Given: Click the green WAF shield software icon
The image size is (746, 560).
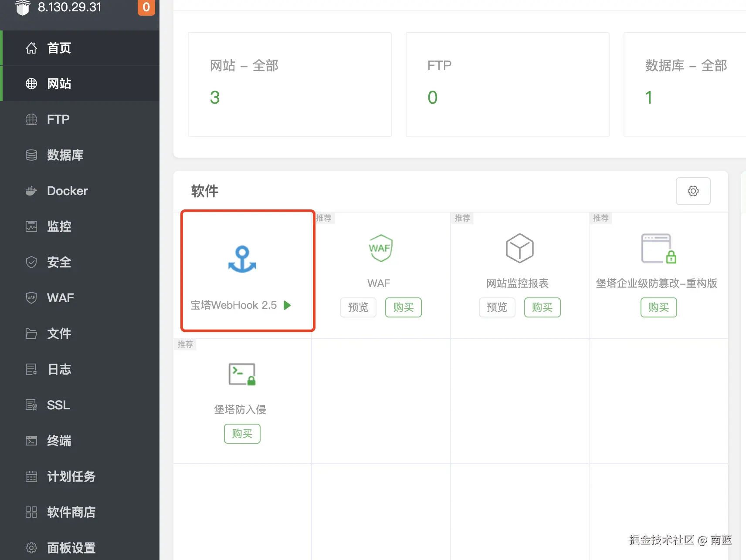Looking at the screenshot, I should (380, 248).
